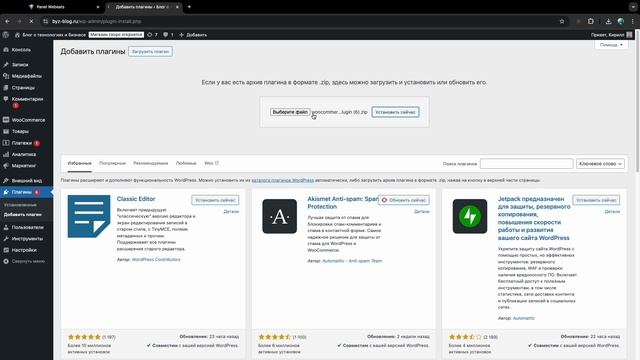
Task: Install Classic Editor with Установить сейчас
Action: tap(215, 200)
